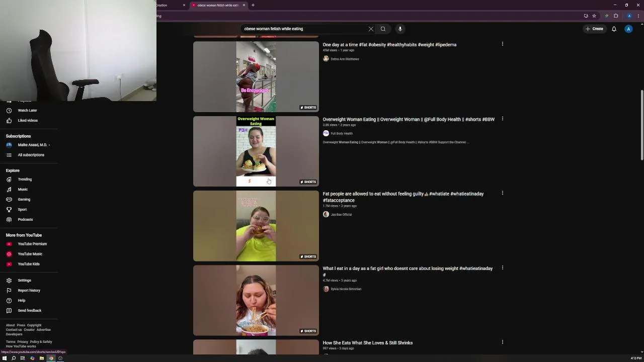Open the Chrome three-dot menu
The width and height of the screenshot is (644, 362).
(x=638, y=16)
